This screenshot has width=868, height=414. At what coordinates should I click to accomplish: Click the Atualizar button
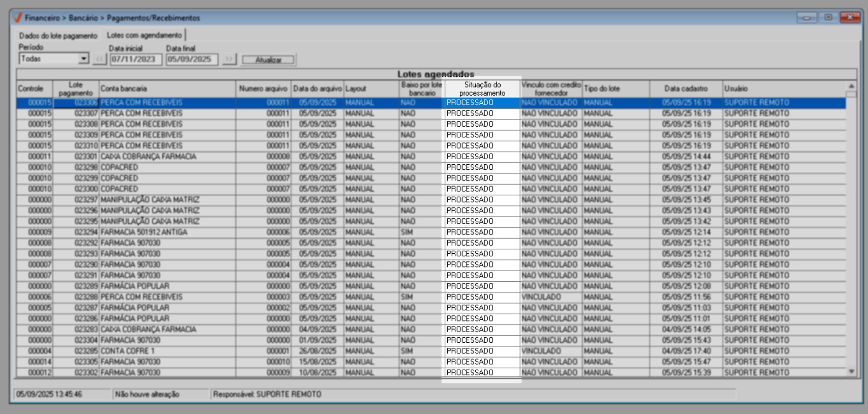tap(268, 60)
